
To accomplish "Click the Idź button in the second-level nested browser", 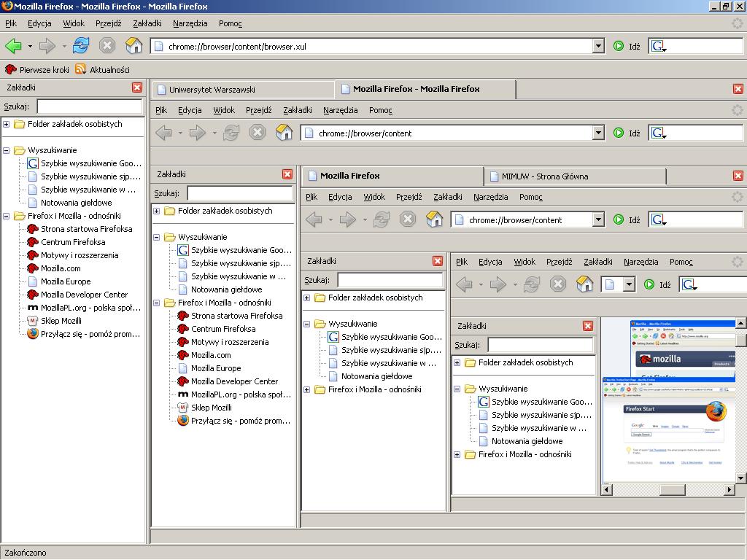I will [x=627, y=133].
